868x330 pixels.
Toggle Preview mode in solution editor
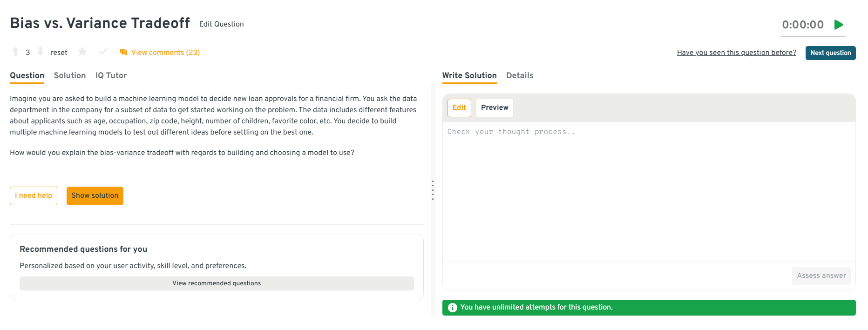[495, 108]
